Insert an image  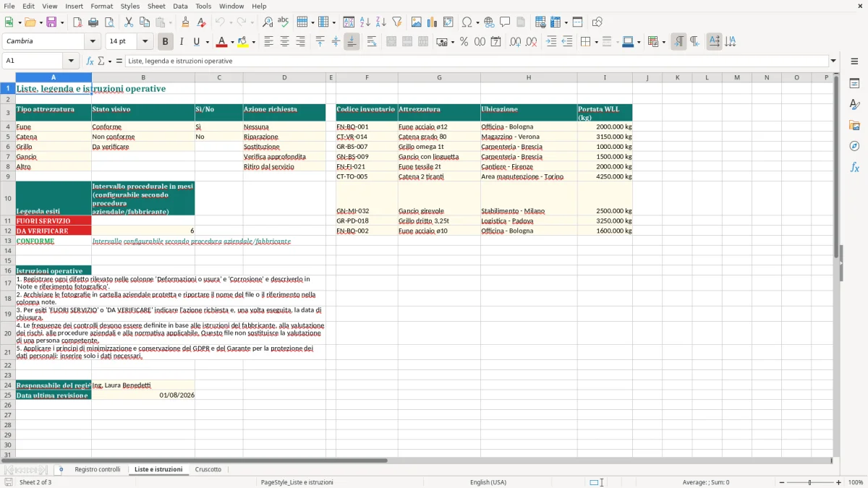[417, 22]
